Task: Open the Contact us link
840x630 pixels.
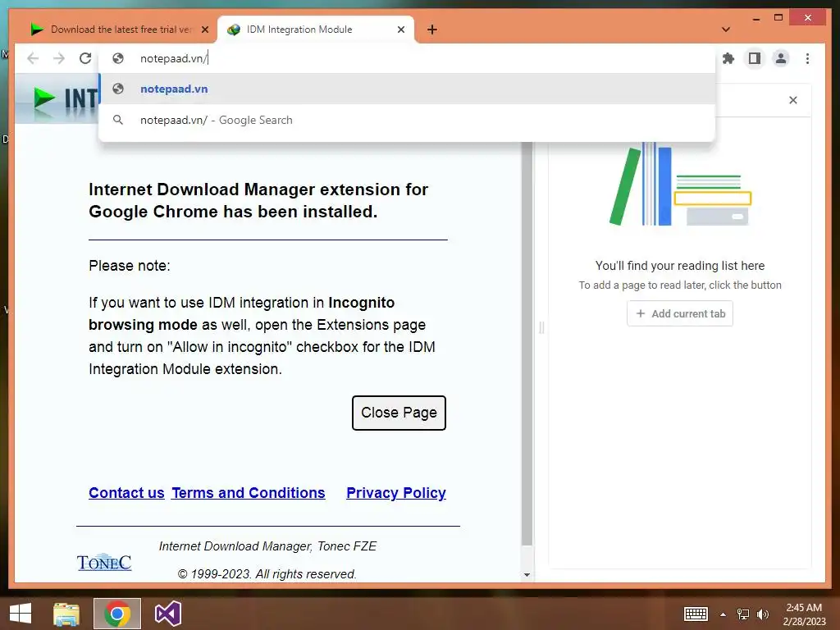Action: click(x=126, y=493)
